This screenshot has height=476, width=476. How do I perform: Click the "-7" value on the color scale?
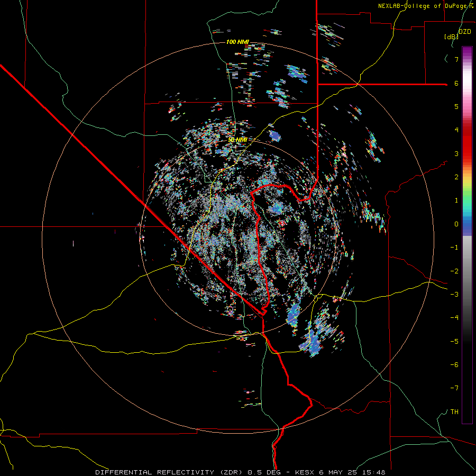click(454, 388)
